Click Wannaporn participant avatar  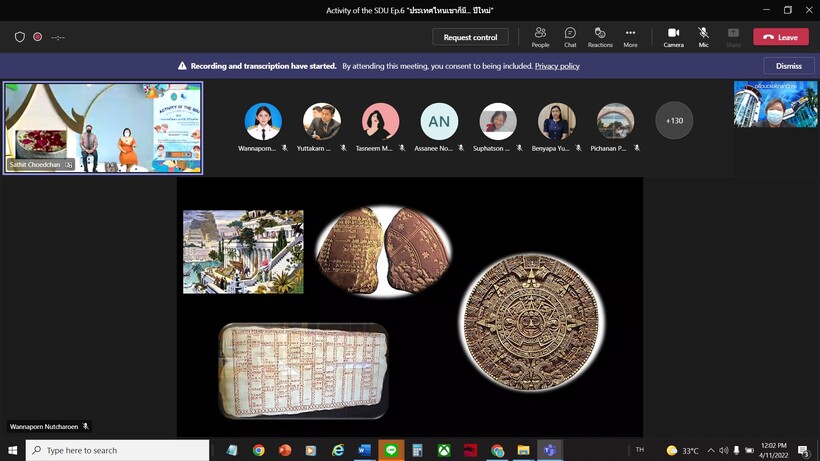pyautogui.click(x=263, y=121)
